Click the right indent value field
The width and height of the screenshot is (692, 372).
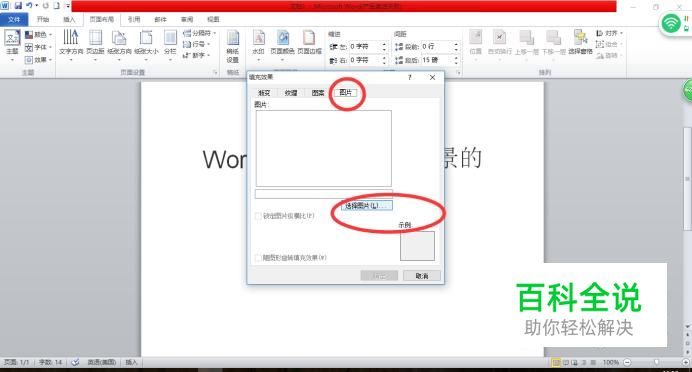point(365,60)
